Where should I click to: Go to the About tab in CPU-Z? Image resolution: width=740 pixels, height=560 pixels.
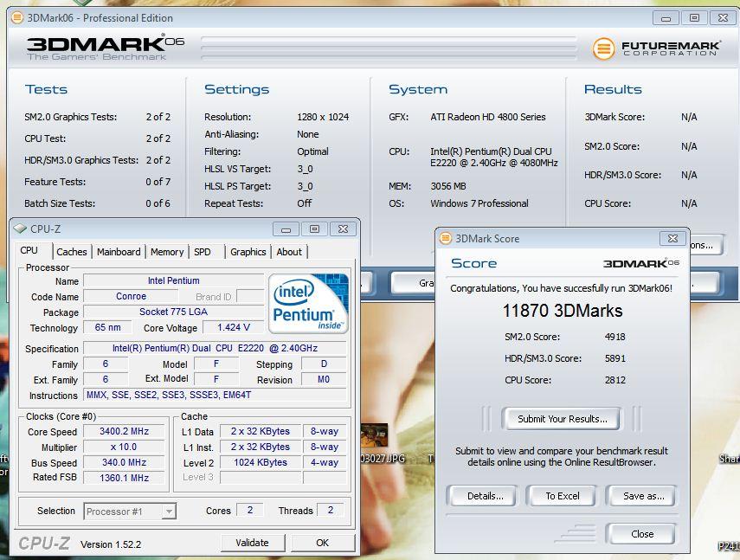coord(289,252)
